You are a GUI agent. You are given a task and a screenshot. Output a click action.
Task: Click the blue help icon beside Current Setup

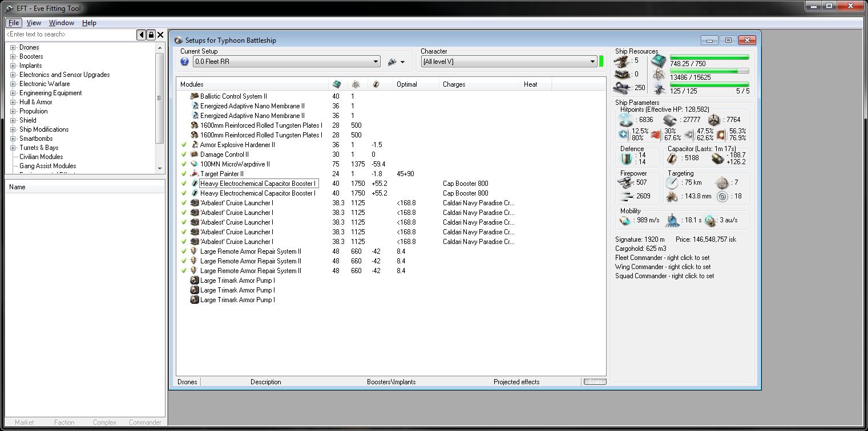(x=184, y=62)
